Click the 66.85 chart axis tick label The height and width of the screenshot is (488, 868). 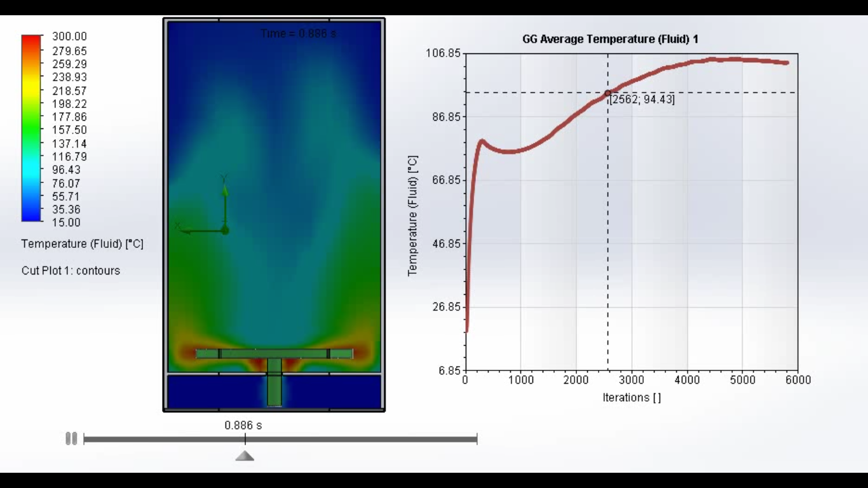pyautogui.click(x=445, y=180)
